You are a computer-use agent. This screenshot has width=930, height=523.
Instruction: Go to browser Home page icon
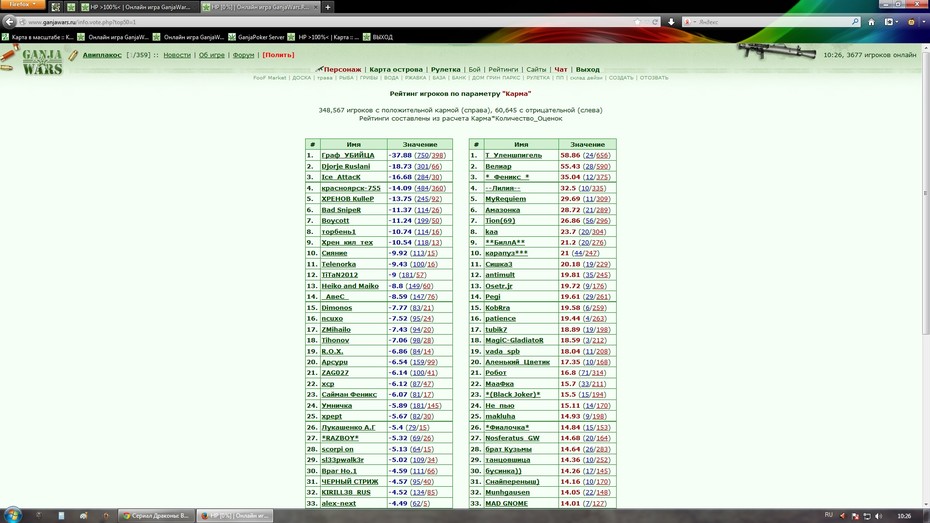[x=871, y=22]
